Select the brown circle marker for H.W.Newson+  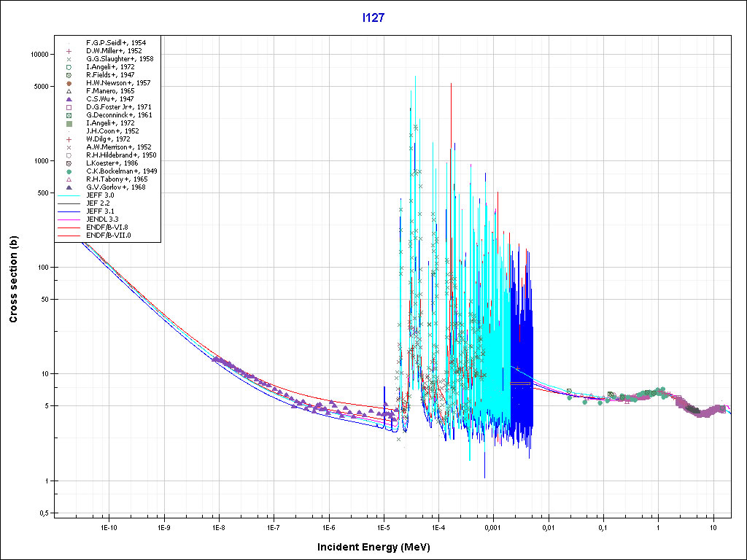click(68, 83)
